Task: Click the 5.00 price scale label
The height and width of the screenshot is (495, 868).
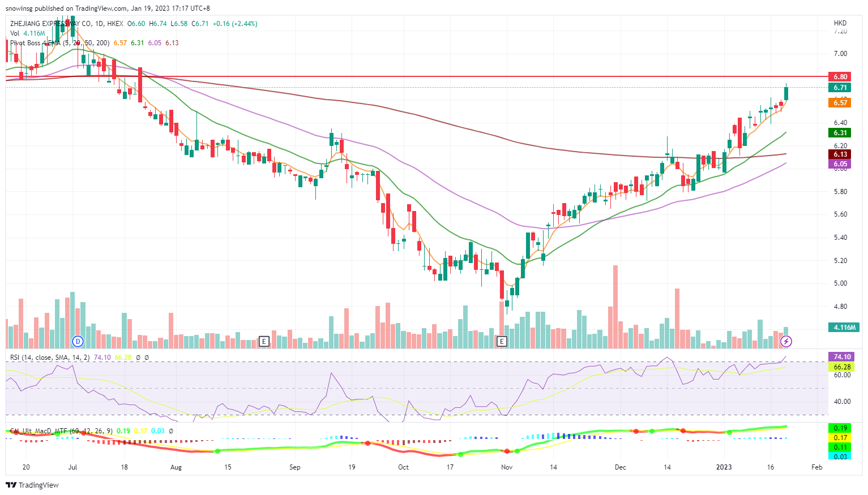Action: pyautogui.click(x=840, y=283)
